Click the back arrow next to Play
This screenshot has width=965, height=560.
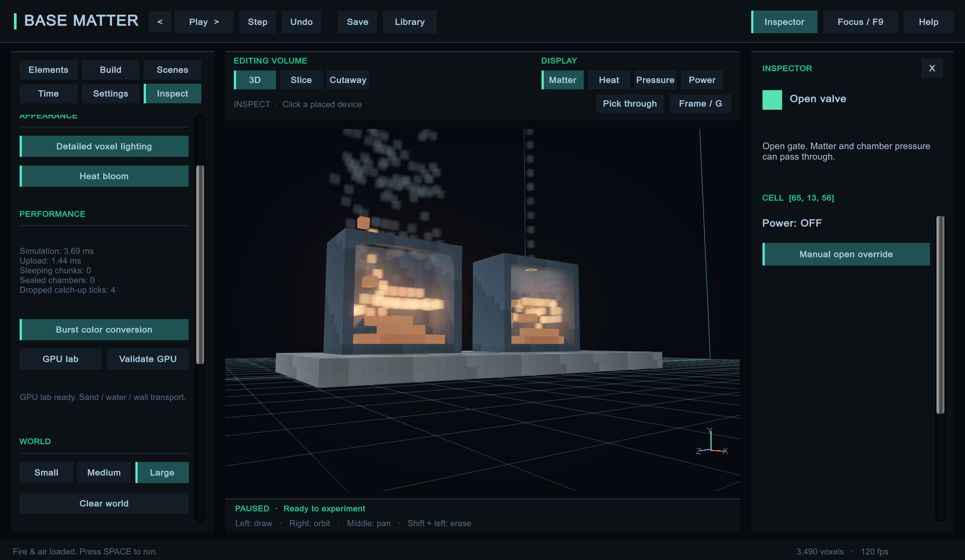[160, 22]
